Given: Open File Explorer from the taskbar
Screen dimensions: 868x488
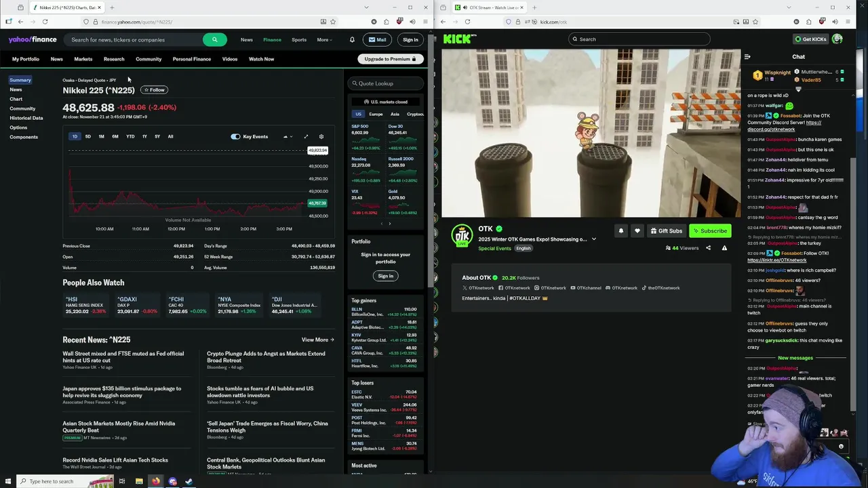Looking at the screenshot, I should point(139,481).
